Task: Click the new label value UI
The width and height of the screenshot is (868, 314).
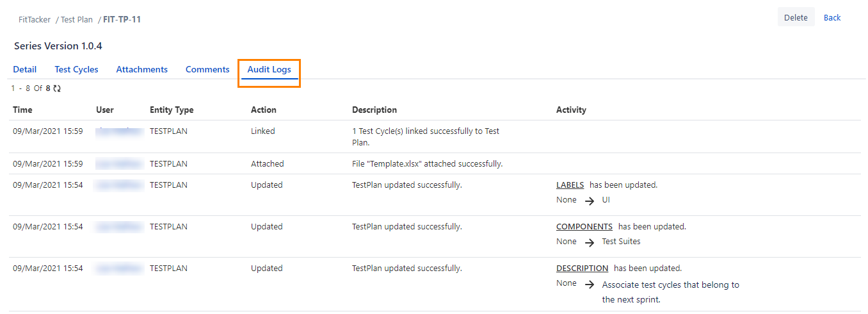Action: coord(606,200)
